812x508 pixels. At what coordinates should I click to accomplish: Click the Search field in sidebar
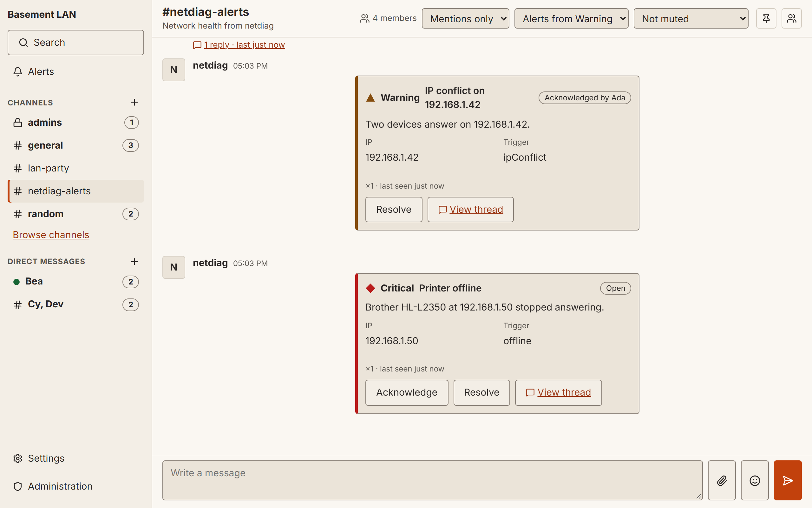point(75,43)
